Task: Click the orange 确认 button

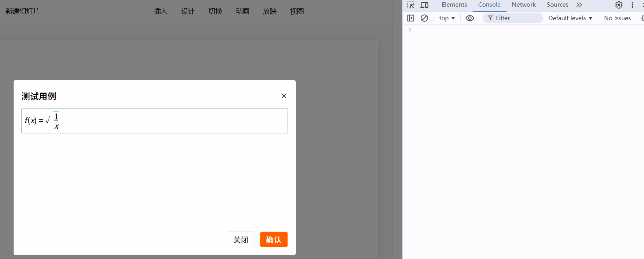Action: point(274,240)
